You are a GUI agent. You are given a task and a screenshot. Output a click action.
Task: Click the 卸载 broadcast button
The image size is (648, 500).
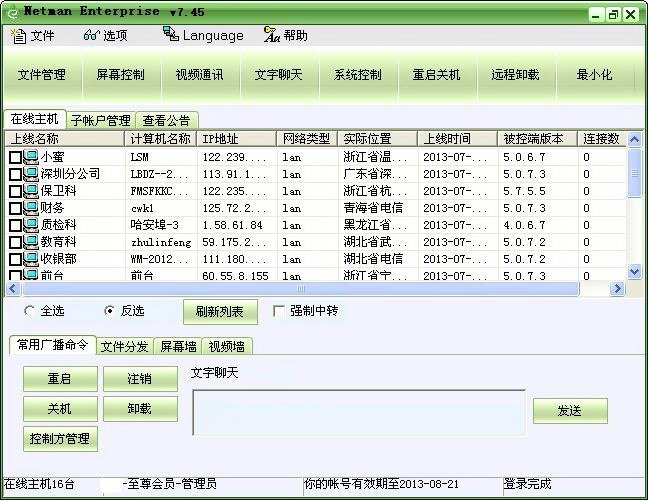tap(141, 409)
